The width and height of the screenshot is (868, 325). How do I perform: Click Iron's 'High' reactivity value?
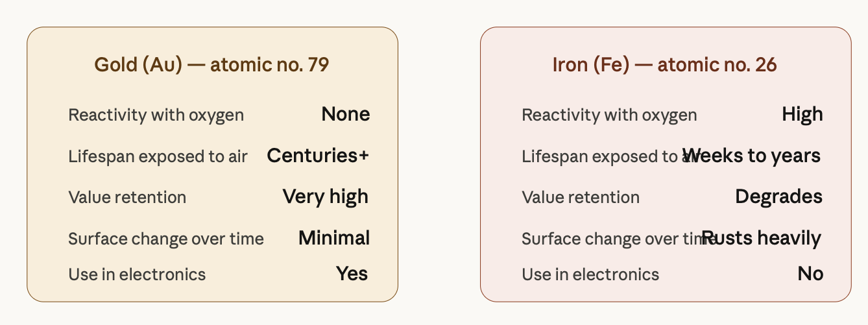802,115
